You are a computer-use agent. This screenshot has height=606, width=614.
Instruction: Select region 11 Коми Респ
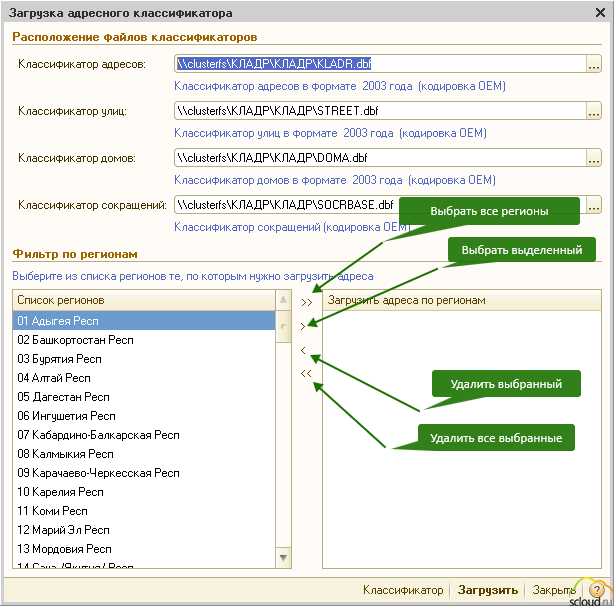(144, 511)
